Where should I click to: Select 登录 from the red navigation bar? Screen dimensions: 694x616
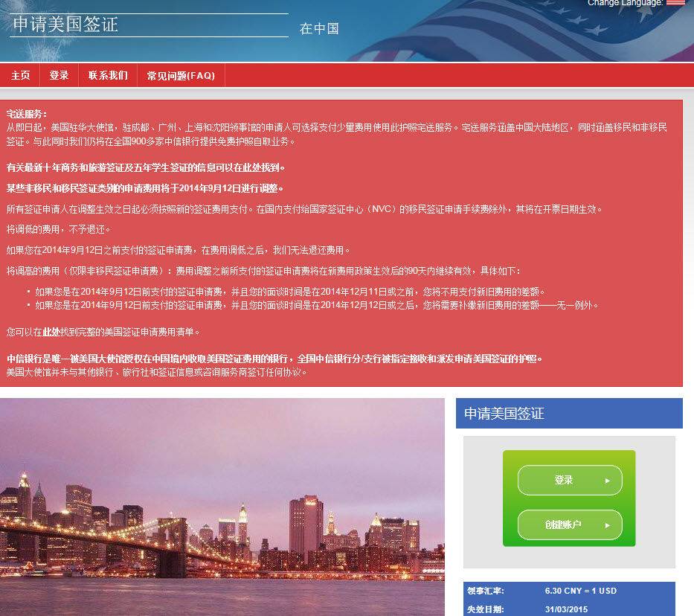click(x=58, y=74)
